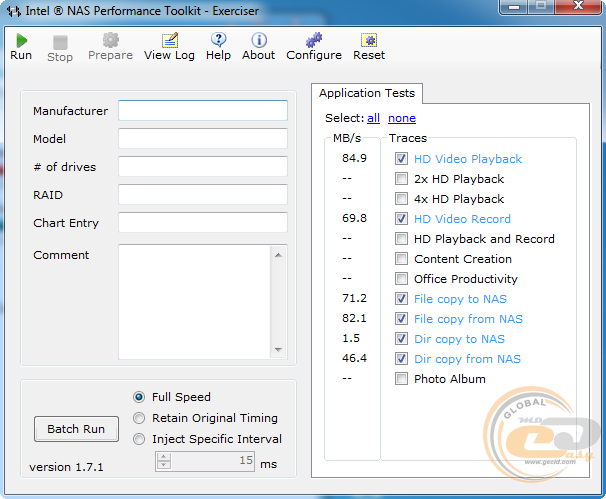Enable 2x HD Playback trace
Image resolution: width=606 pixels, height=499 pixels.
[401, 179]
